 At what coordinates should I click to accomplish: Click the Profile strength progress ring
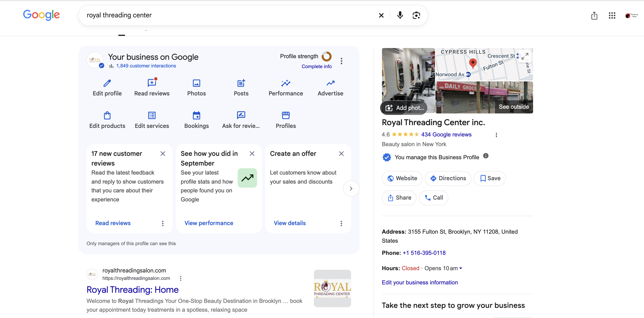click(326, 56)
